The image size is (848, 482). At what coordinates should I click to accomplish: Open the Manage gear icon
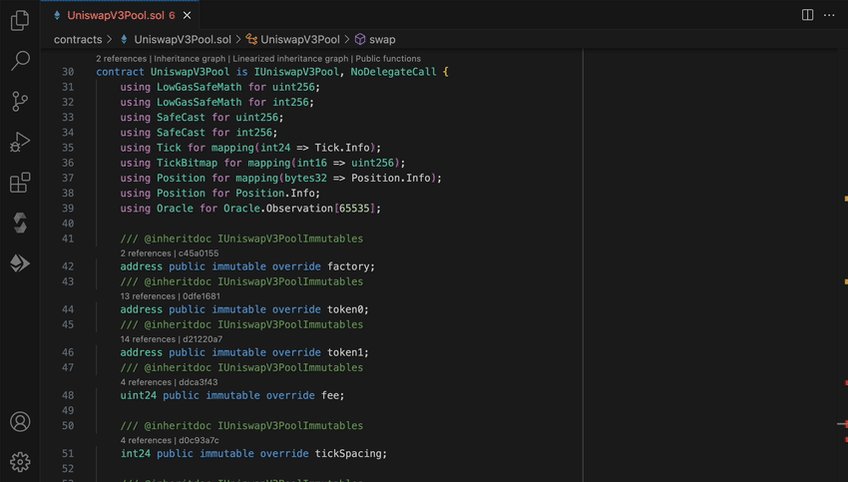(20, 462)
